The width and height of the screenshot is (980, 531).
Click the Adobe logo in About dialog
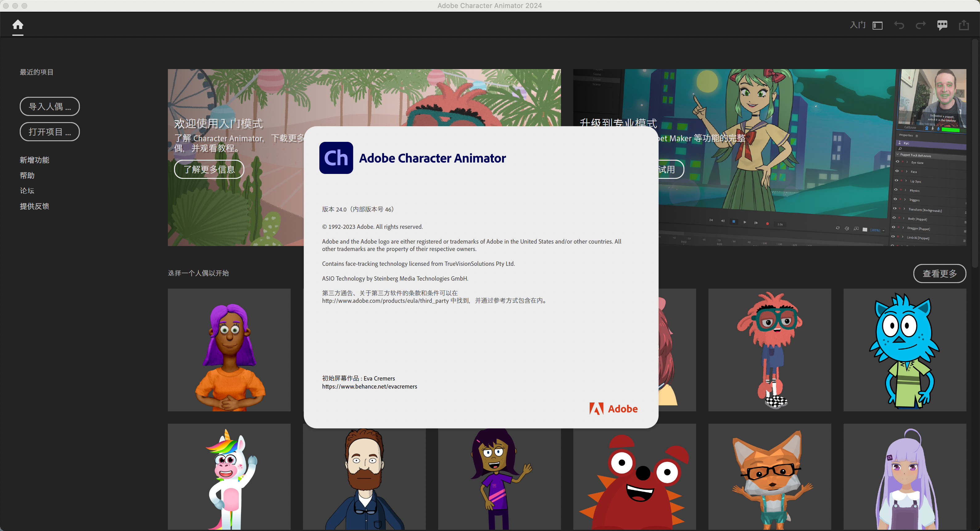coord(613,409)
